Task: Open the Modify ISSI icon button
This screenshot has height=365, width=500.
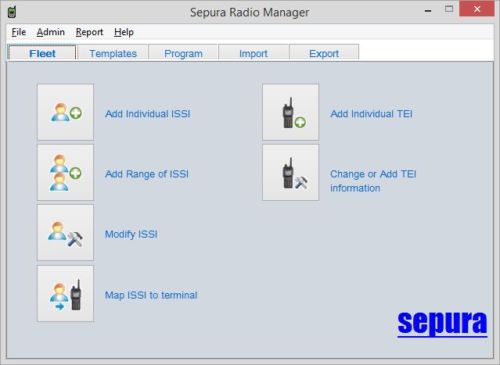Action: [65, 233]
